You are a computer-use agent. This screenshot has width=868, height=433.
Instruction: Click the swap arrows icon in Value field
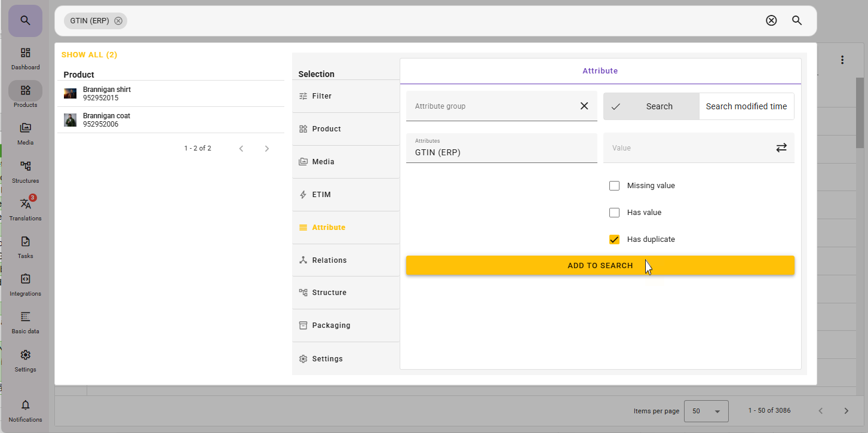[781, 148]
